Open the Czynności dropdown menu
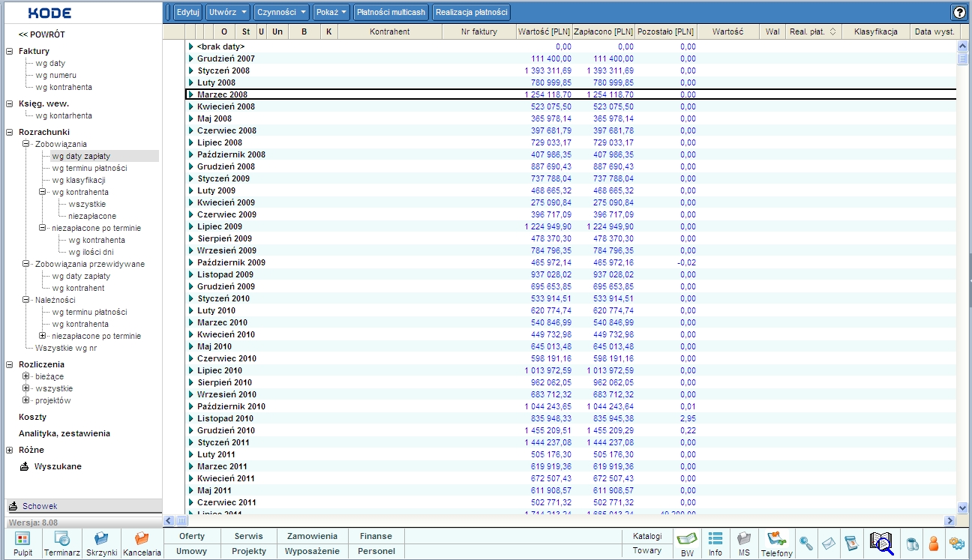This screenshot has height=560, width=972. 281,12
